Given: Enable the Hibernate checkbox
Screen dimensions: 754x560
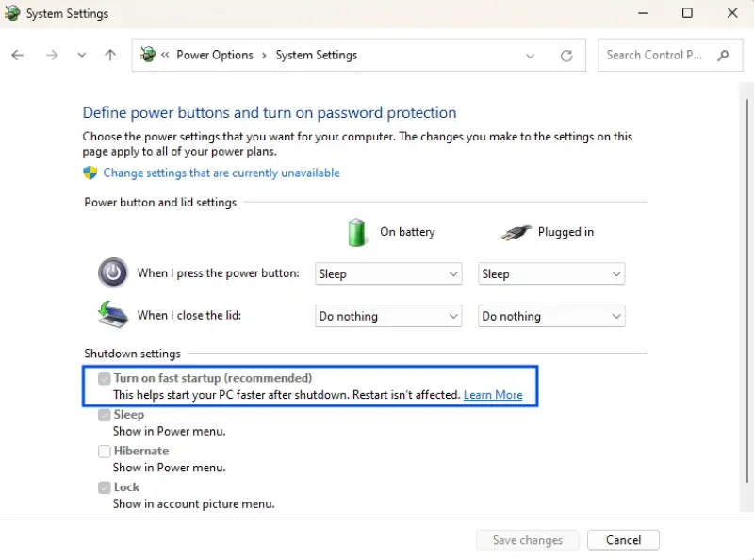Looking at the screenshot, I should (x=105, y=451).
